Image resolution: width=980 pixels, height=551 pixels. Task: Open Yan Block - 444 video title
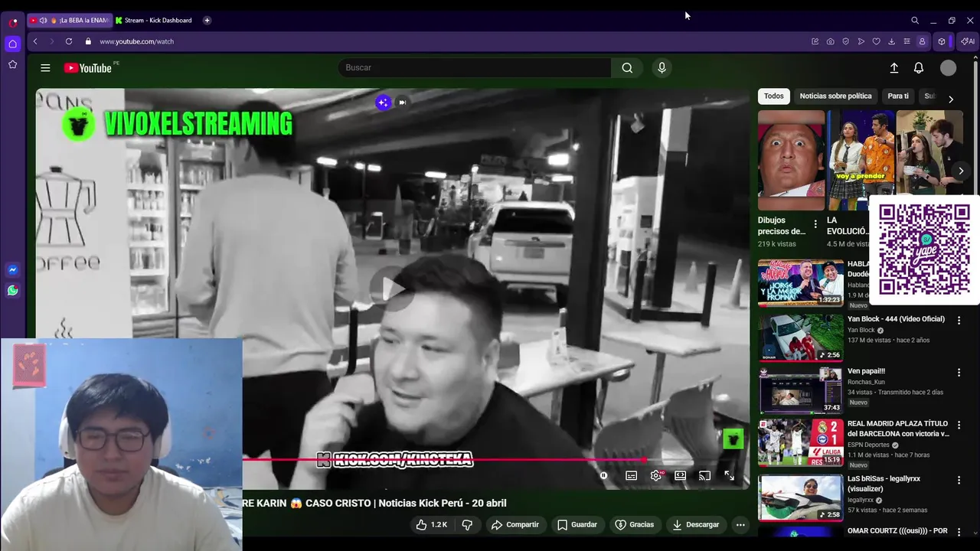click(x=896, y=319)
